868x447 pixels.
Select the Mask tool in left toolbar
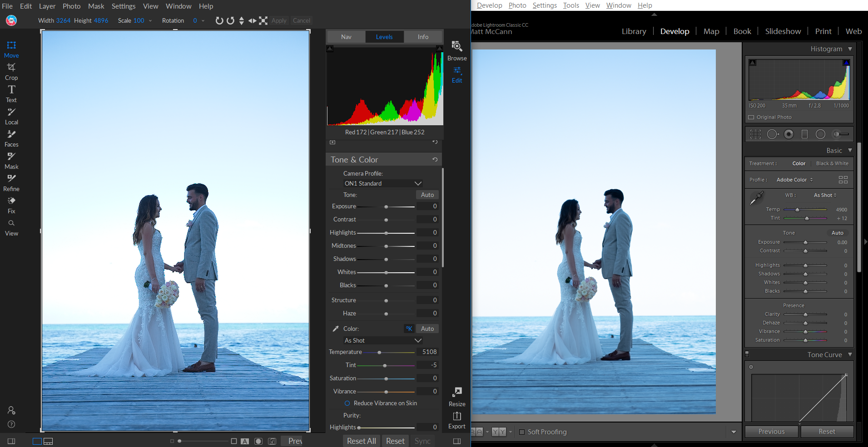[11, 160]
